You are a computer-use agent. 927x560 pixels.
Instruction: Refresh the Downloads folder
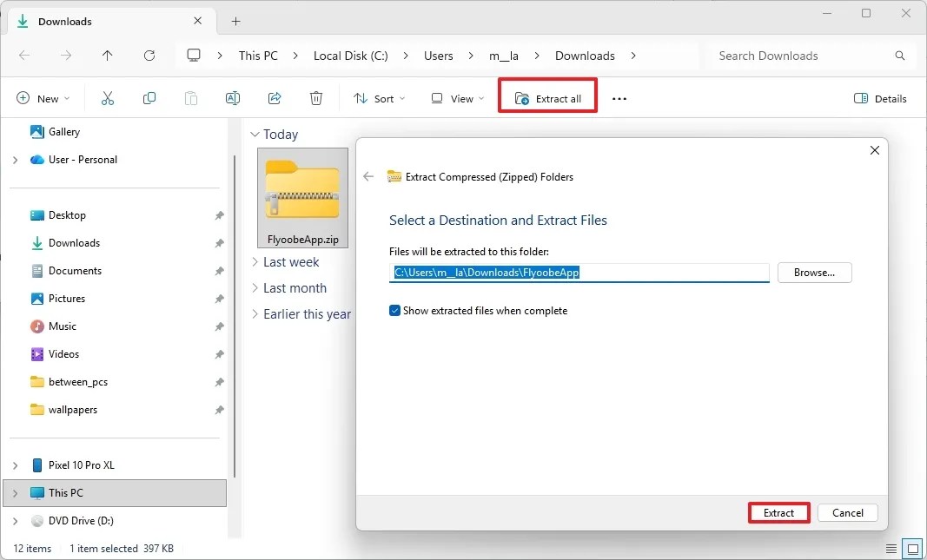point(149,56)
